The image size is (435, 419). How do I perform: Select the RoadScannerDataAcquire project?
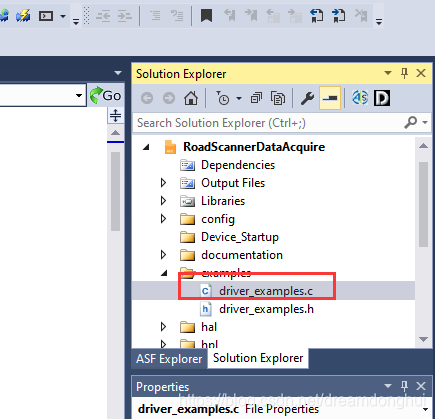(254, 147)
